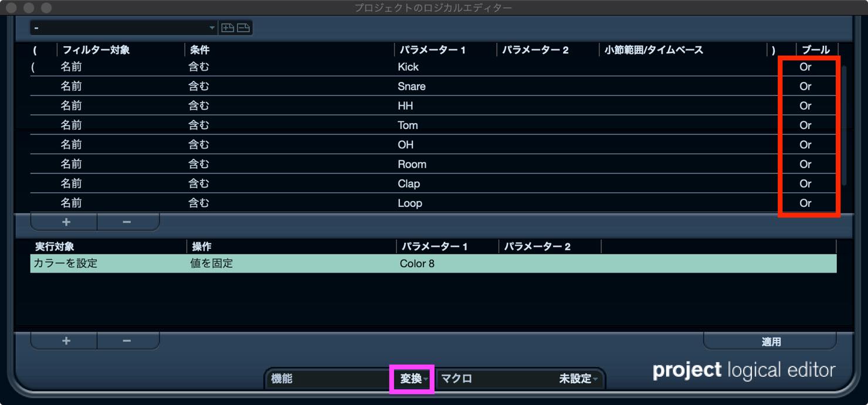Click the Or boolean in OH row

point(805,144)
